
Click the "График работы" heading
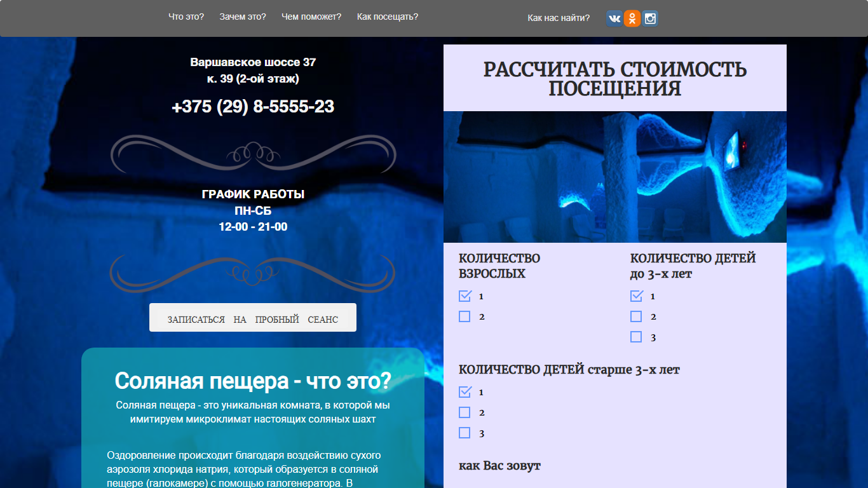click(253, 194)
